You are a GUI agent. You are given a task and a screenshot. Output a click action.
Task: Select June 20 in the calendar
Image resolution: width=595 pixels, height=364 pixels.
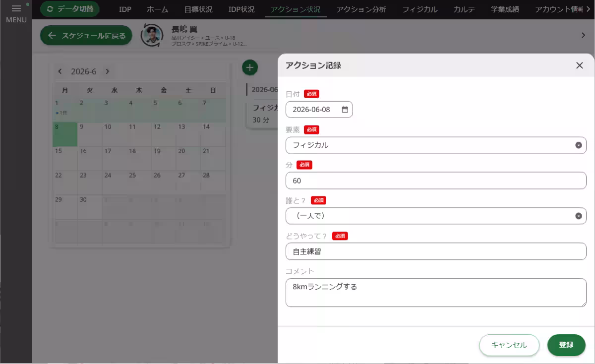pos(188,159)
